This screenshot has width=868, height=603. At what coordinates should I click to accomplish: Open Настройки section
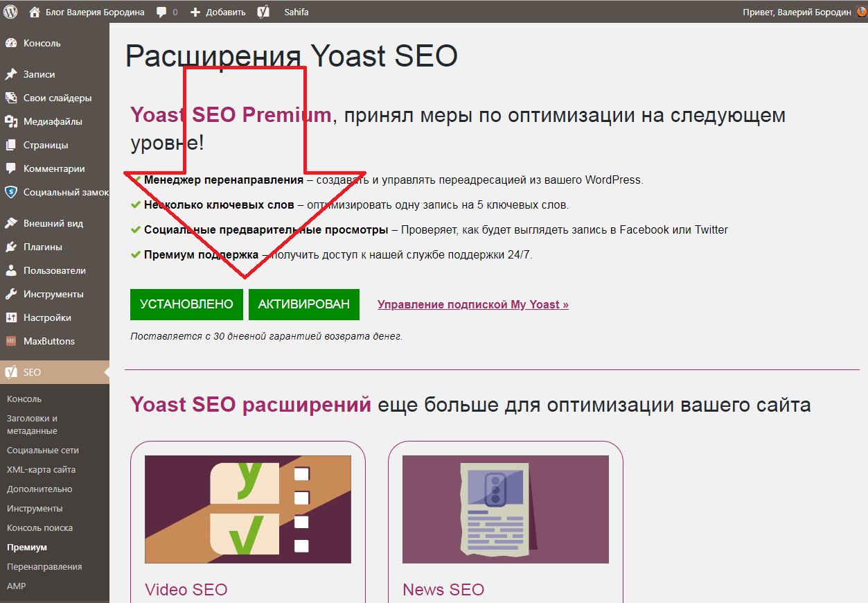pos(47,317)
